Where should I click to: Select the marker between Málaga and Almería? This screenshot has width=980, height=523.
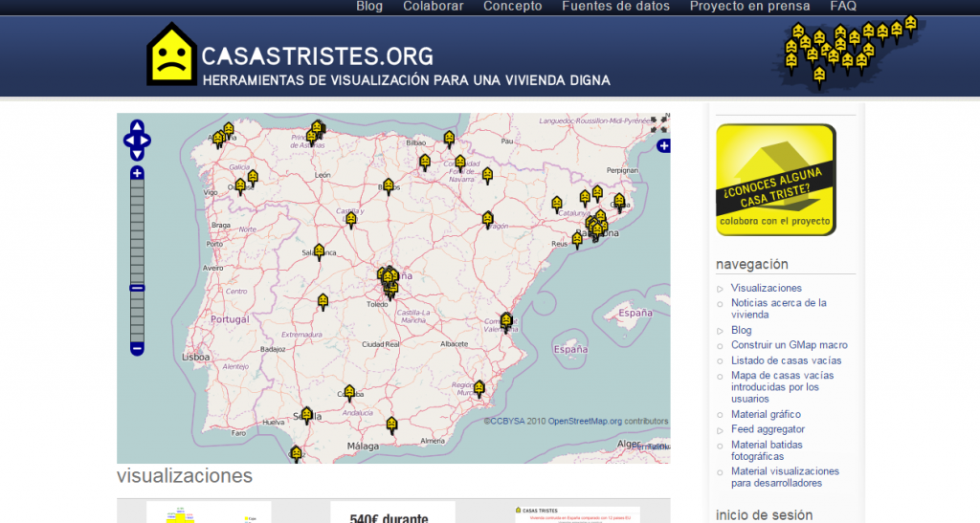click(391, 425)
